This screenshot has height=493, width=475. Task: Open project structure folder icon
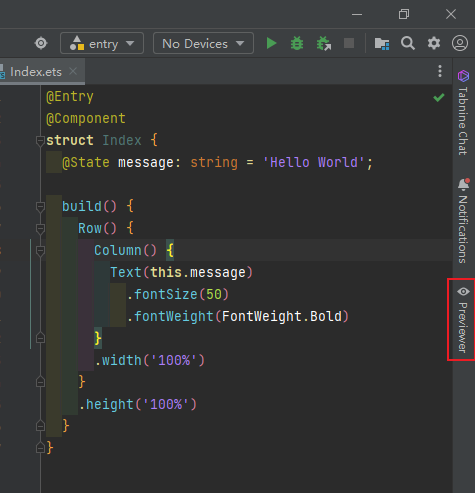382,43
